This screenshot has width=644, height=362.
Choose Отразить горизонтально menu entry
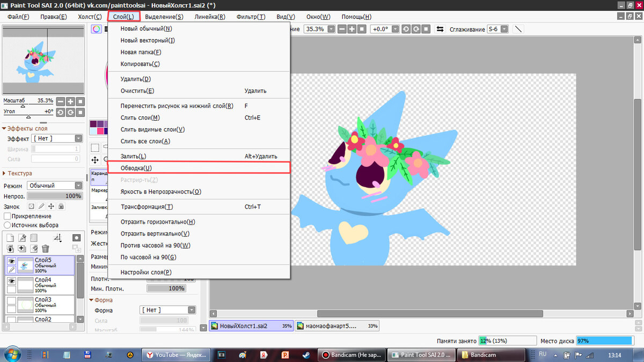199,221
